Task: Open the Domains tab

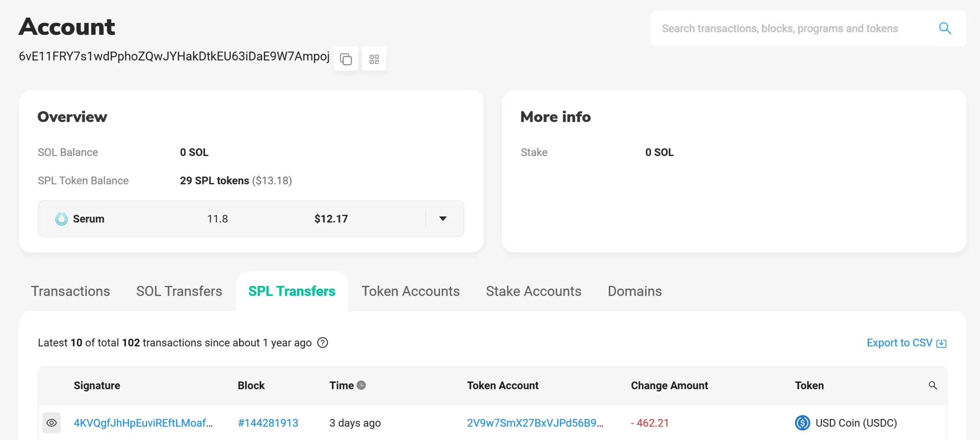Action: 634,291
